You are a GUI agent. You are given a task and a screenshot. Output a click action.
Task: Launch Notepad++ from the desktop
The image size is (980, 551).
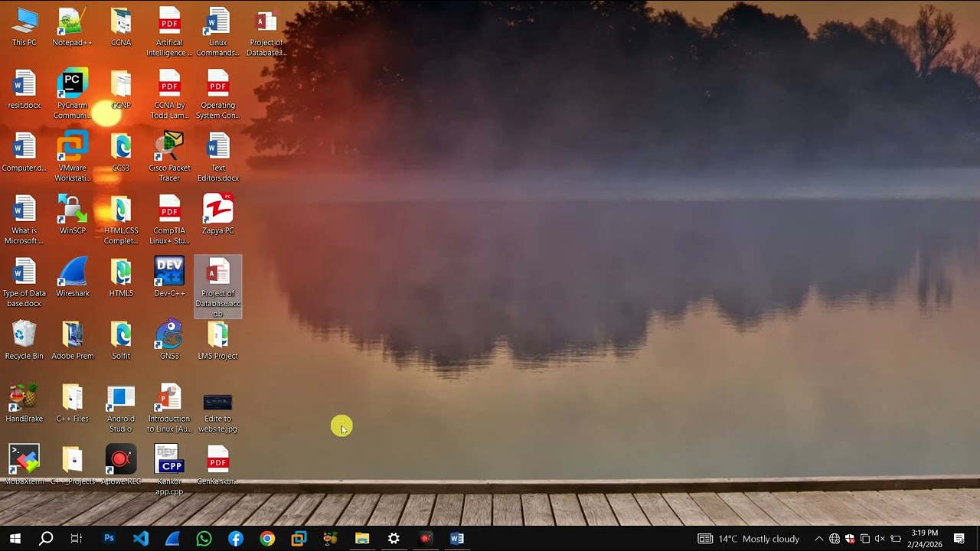click(x=73, y=28)
